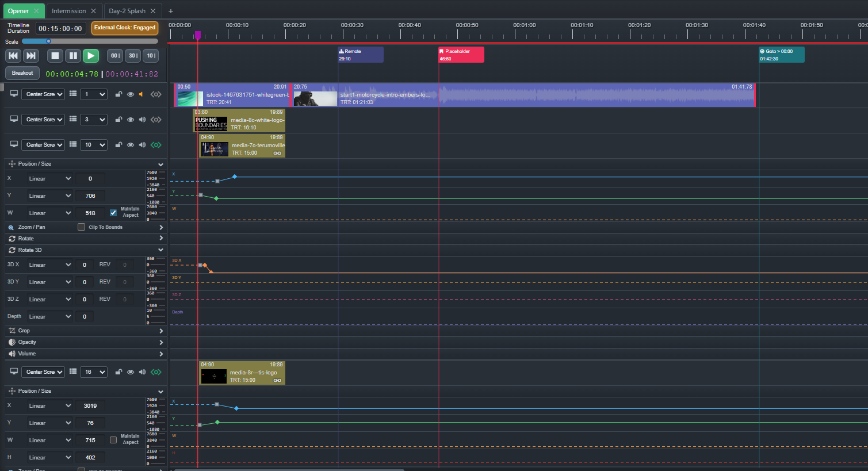This screenshot has width=868, height=471.
Task: Open Center Screen dropdown on layer 3
Action: [43, 120]
